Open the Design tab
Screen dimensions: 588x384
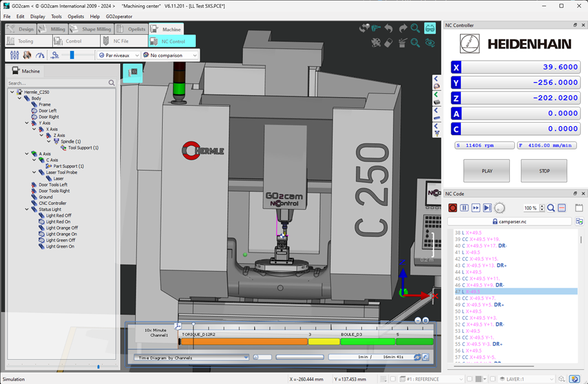[21, 29]
